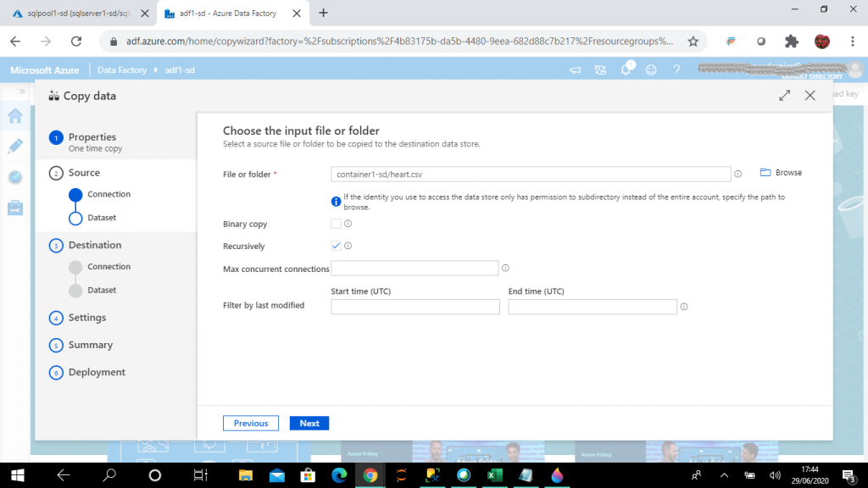Click the Microsoft Azure logo text
868x488 pixels.
(x=45, y=70)
